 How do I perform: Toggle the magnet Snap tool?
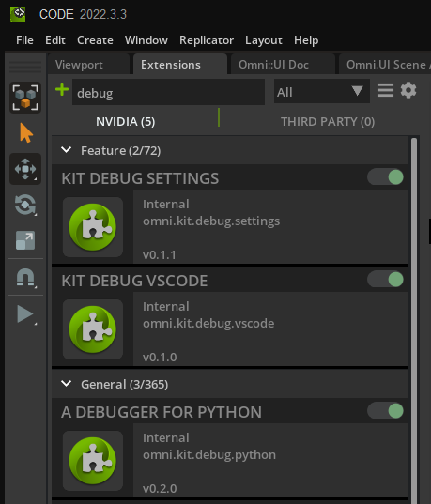[x=25, y=278]
